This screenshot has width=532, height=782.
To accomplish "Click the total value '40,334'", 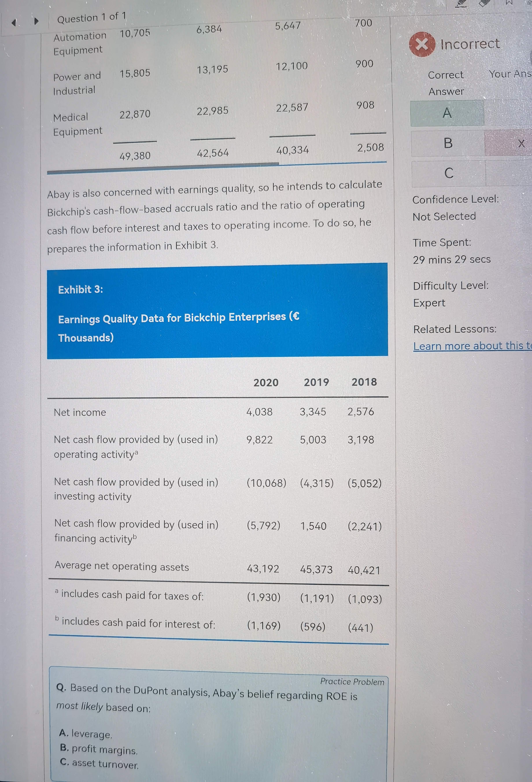I will point(292,150).
